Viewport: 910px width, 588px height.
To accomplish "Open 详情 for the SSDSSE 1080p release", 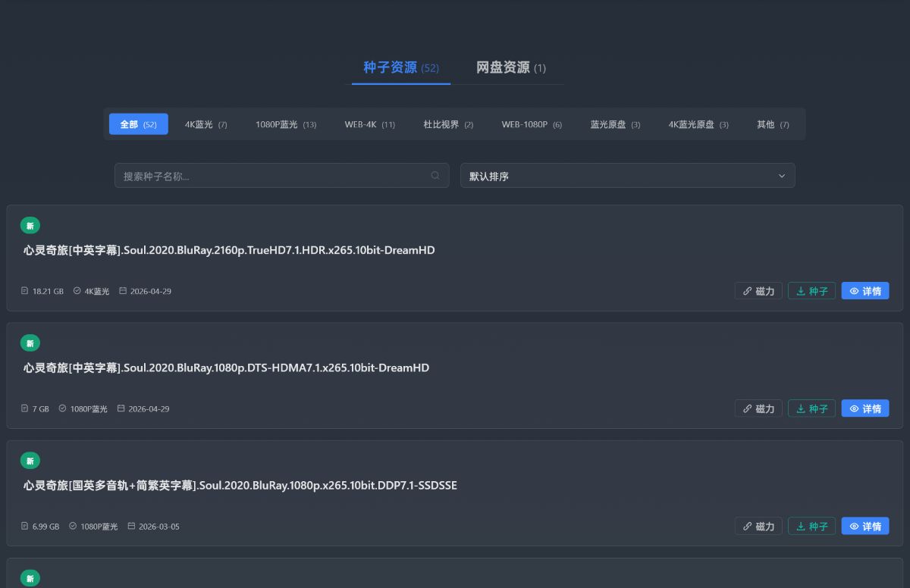I will (864, 526).
